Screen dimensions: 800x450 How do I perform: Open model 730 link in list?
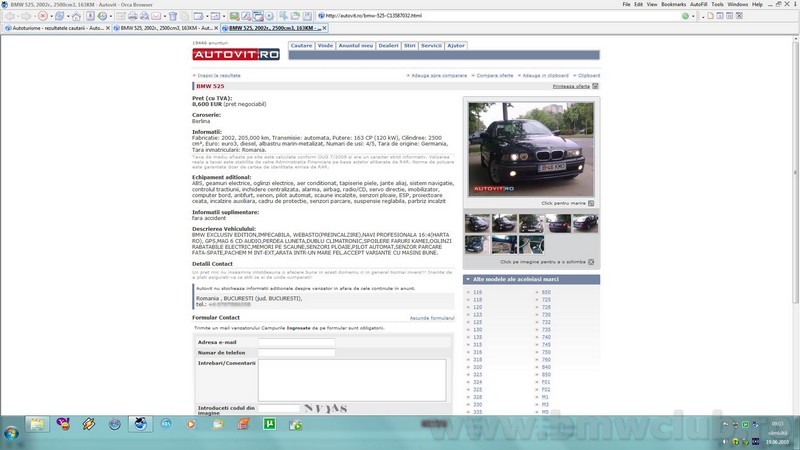pyautogui.click(x=546, y=315)
